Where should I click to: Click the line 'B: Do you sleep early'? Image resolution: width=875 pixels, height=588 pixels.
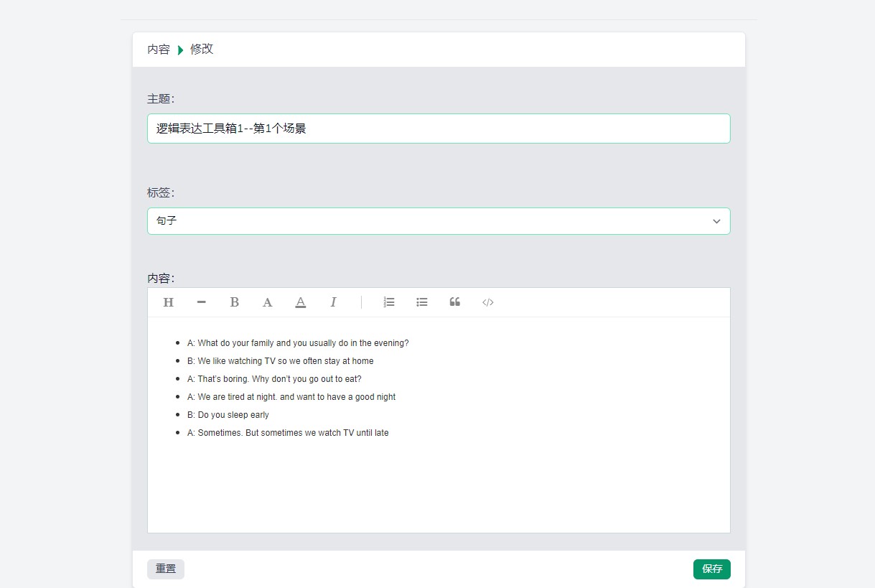click(x=228, y=415)
